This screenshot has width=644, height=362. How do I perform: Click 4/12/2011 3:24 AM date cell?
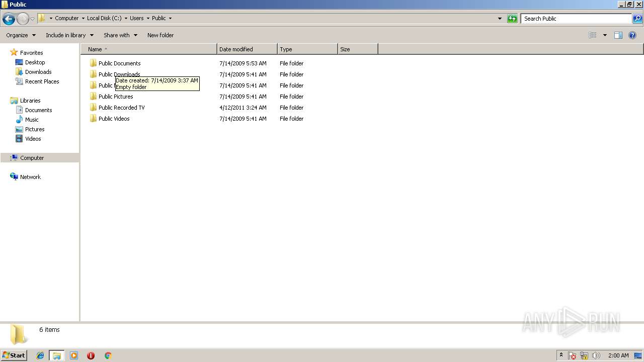tap(243, 108)
